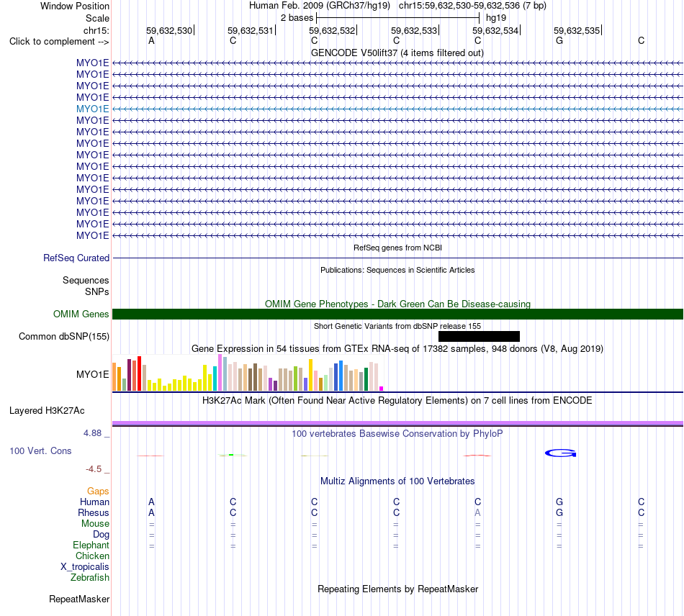Select the Zebrafish species label
The width and height of the screenshot is (684, 616).
tap(90, 578)
